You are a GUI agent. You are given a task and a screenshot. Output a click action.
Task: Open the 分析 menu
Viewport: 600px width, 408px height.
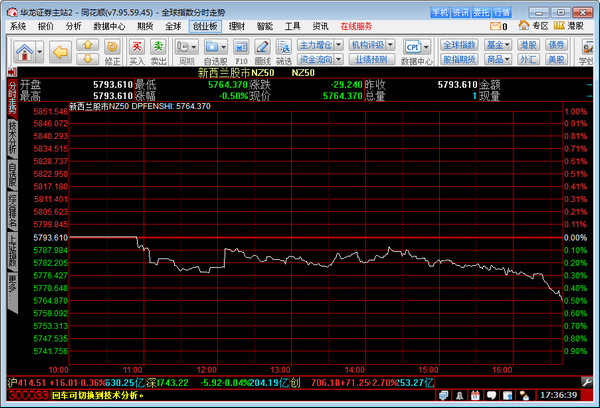coord(73,26)
